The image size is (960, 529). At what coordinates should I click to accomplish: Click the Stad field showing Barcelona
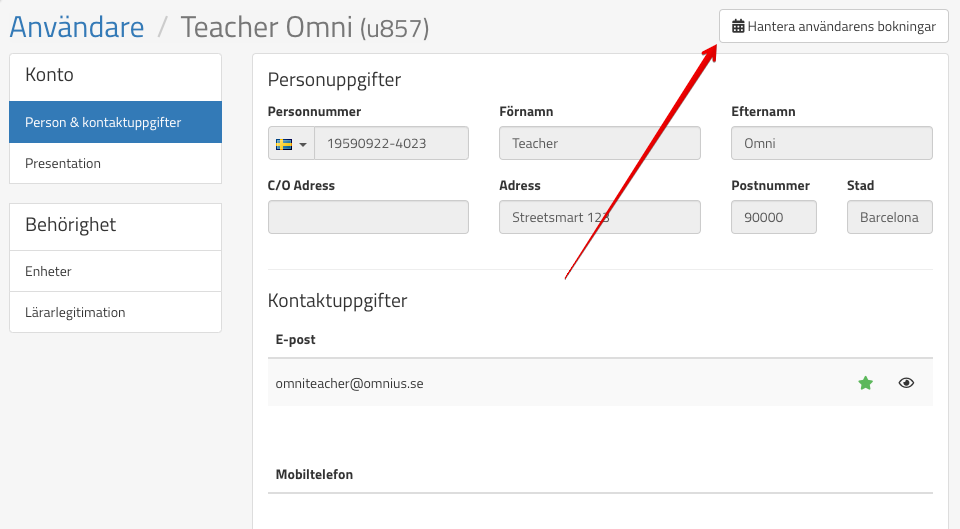pyautogui.click(x=889, y=217)
